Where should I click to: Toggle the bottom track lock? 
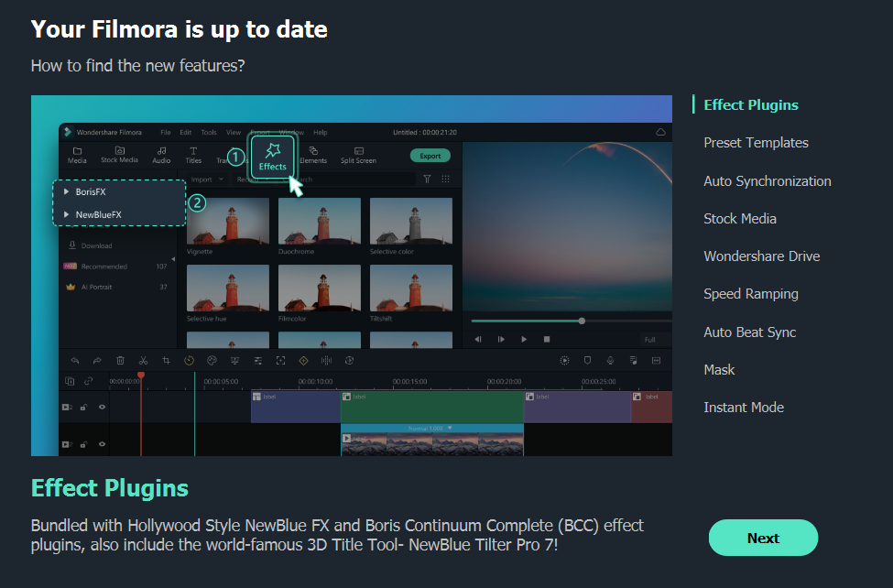click(x=83, y=444)
